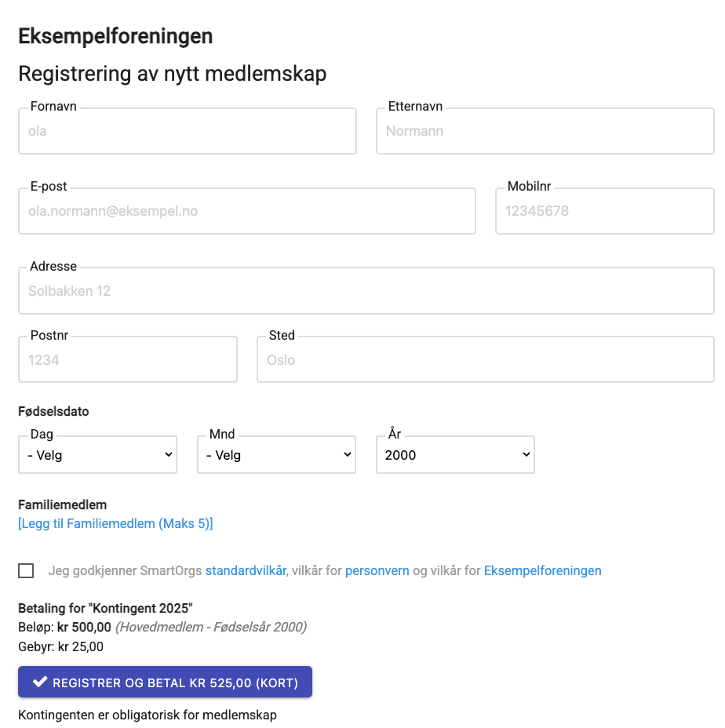Click Registrer og betal kr 525,00 button
Image resolution: width=725 pixels, height=728 pixels.
tap(165, 682)
